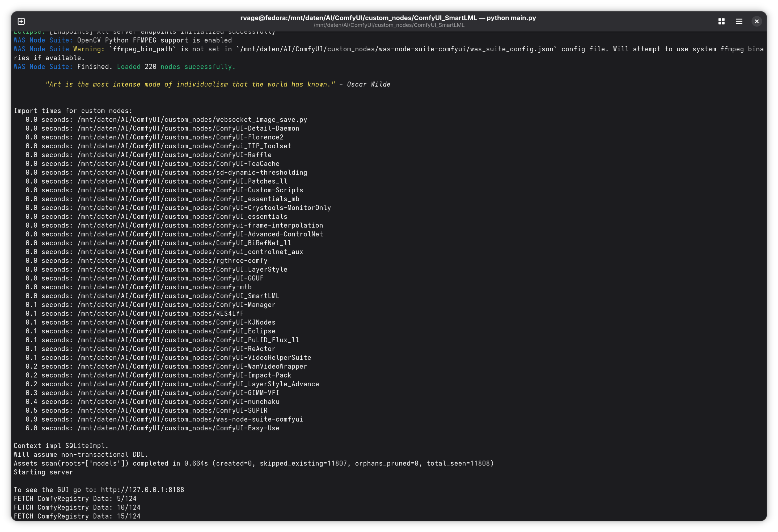This screenshot has height=532, width=778.
Task: Open the hamburger main menu
Action: tap(739, 21)
